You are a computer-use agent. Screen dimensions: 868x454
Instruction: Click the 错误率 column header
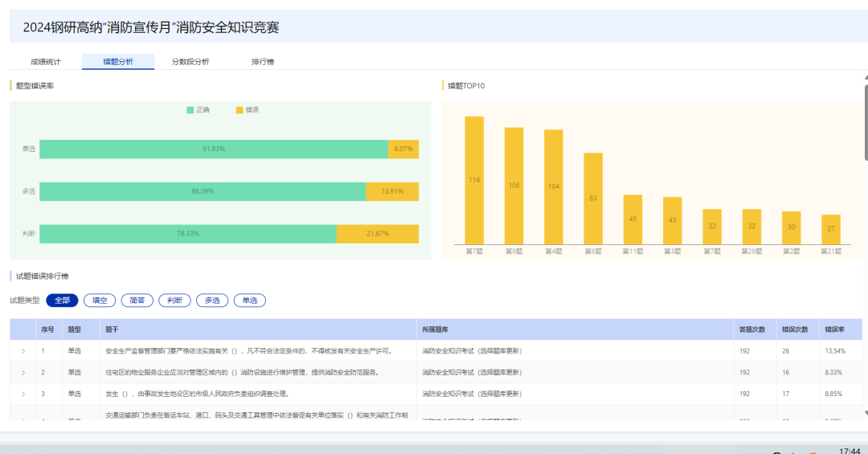pyautogui.click(x=834, y=329)
